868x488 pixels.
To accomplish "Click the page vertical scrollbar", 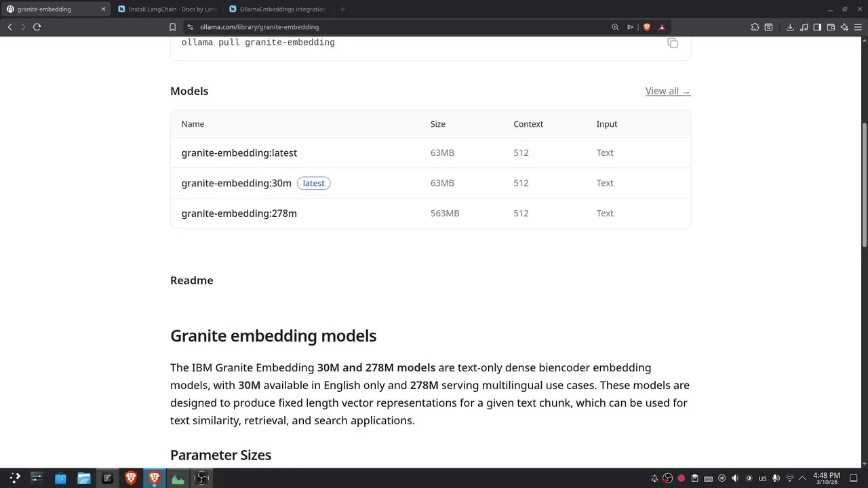I will (865, 185).
